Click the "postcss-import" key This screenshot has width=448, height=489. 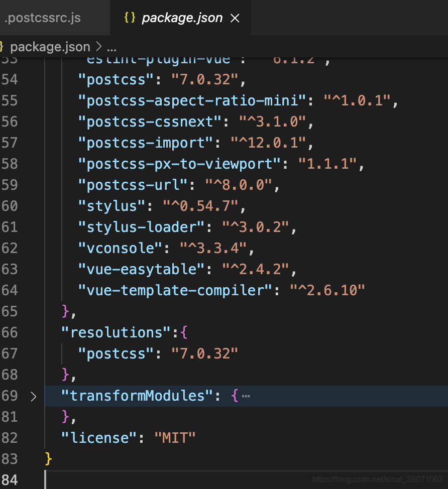coord(145,143)
